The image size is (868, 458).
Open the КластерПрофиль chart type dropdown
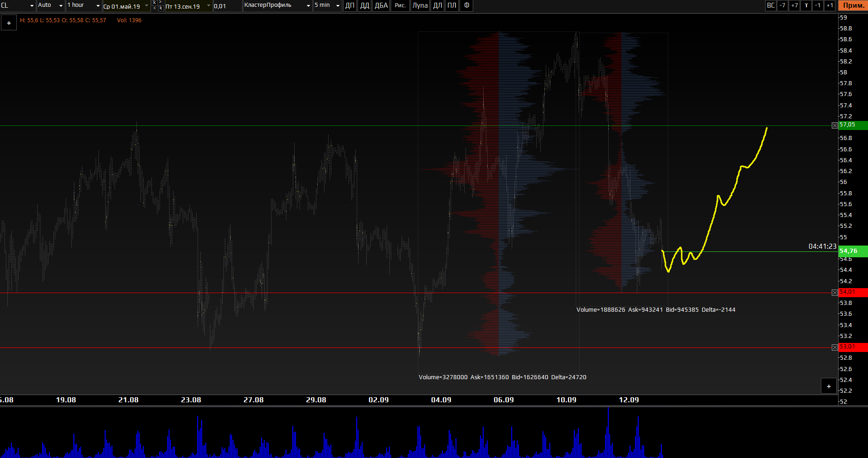pos(277,5)
